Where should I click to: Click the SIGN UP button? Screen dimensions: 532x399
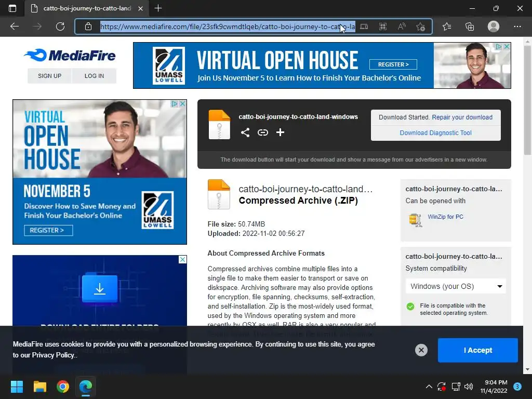pyautogui.click(x=49, y=76)
